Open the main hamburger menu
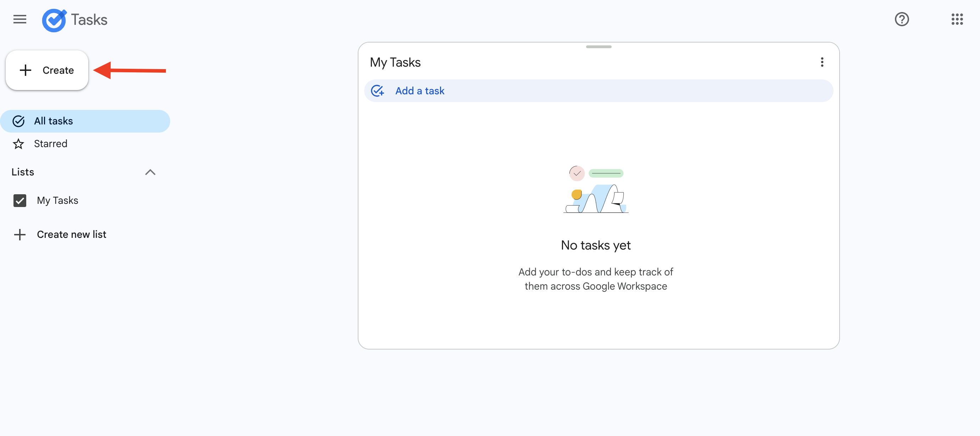Image resolution: width=980 pixels, height=436 pixels. point(20,19)
